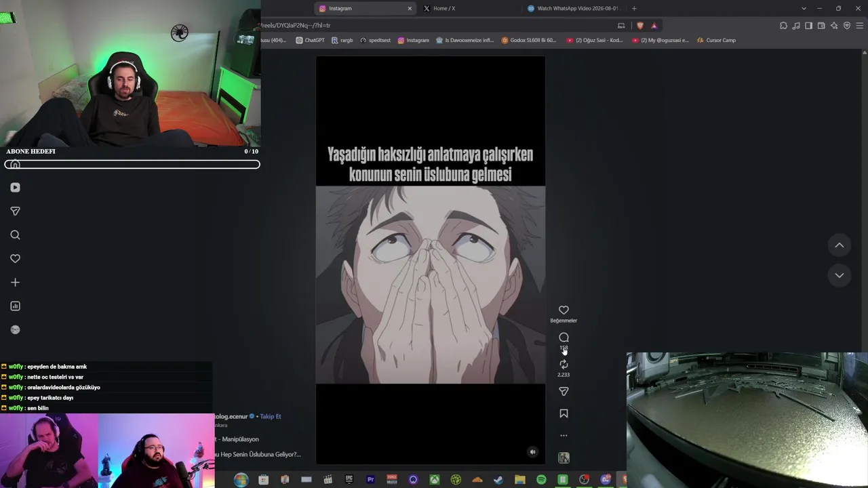Launch Epic Games from taskbar
This screenshot has width=868, height=488.
(349, 480)
